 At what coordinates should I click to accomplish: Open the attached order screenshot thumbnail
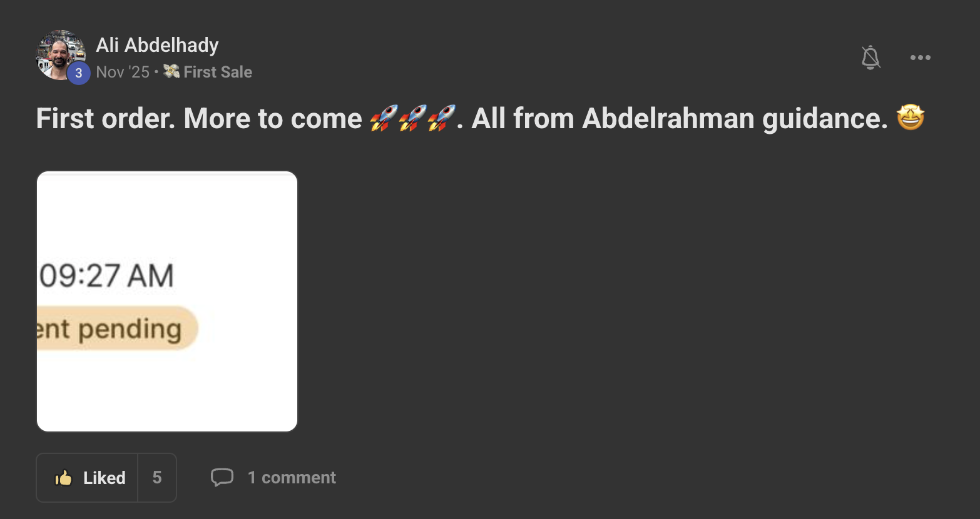coord(167,301)
